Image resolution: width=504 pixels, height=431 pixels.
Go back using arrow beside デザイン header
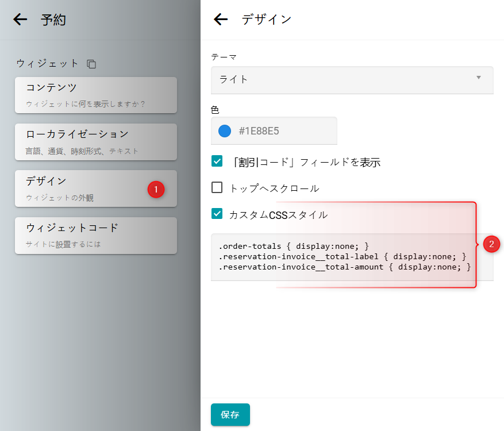[x=221, y=20]
